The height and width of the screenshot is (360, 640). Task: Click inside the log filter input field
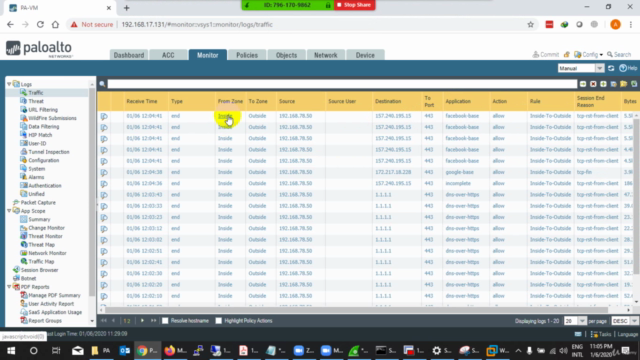(342, 84)
